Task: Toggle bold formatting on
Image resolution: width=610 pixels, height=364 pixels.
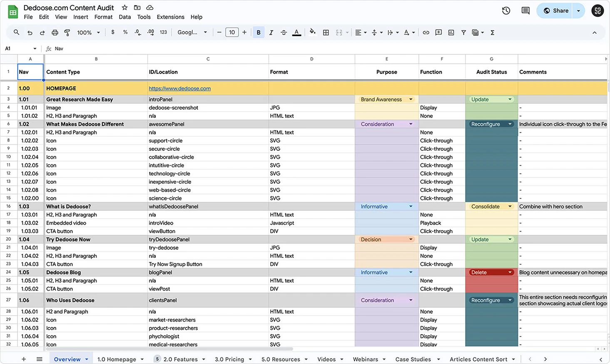Action: pyautogui.click(x=259, y=32)
